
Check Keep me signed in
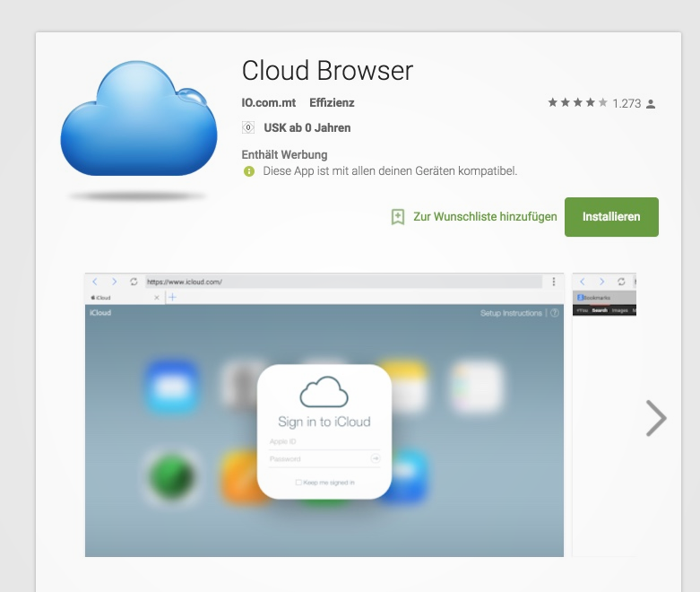point(298,483)
